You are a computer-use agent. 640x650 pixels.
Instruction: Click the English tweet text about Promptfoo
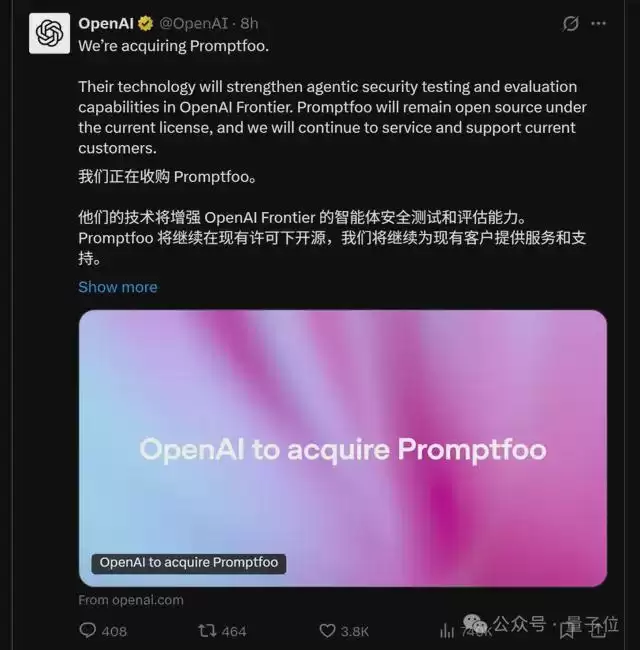[332, 97]
